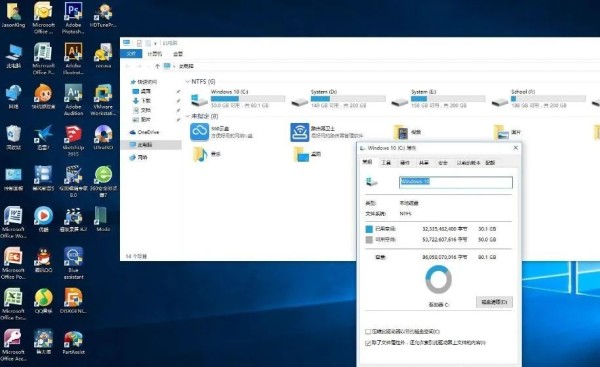Click the drive name field containing Windows 10
The image size is (600, 367).
coord(456,182)
